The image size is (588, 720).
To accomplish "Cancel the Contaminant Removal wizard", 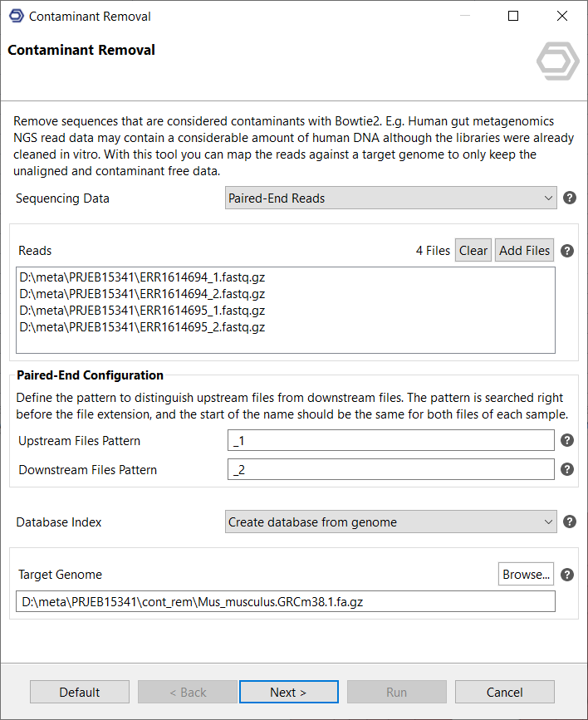I will (x=504, y=692).
